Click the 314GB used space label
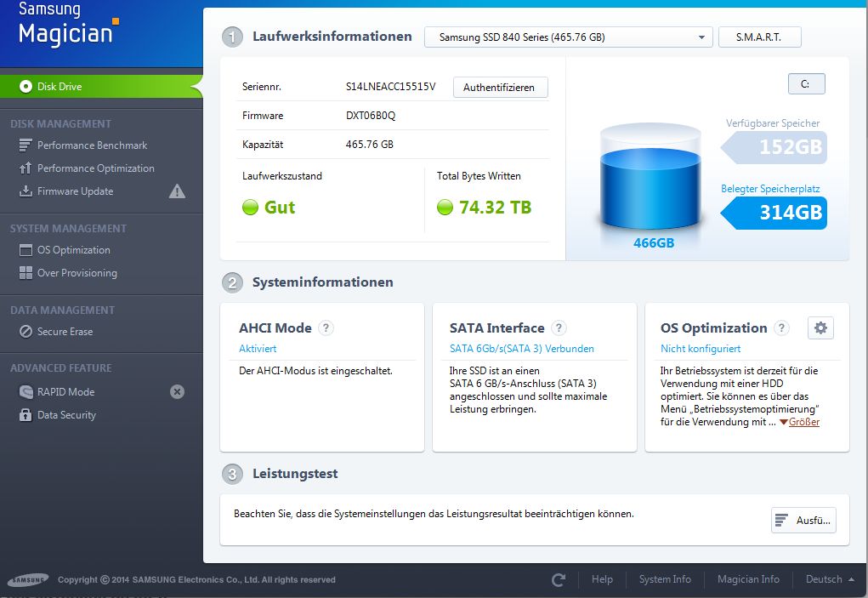 coord(774,213)
